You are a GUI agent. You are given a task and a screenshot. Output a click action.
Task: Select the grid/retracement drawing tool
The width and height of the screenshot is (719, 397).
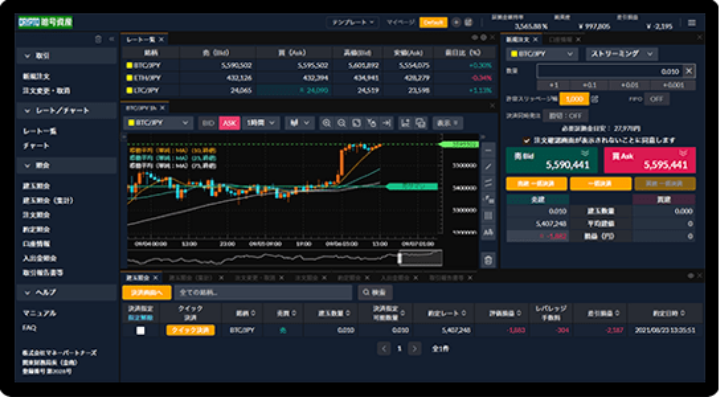tap(488, 215)
